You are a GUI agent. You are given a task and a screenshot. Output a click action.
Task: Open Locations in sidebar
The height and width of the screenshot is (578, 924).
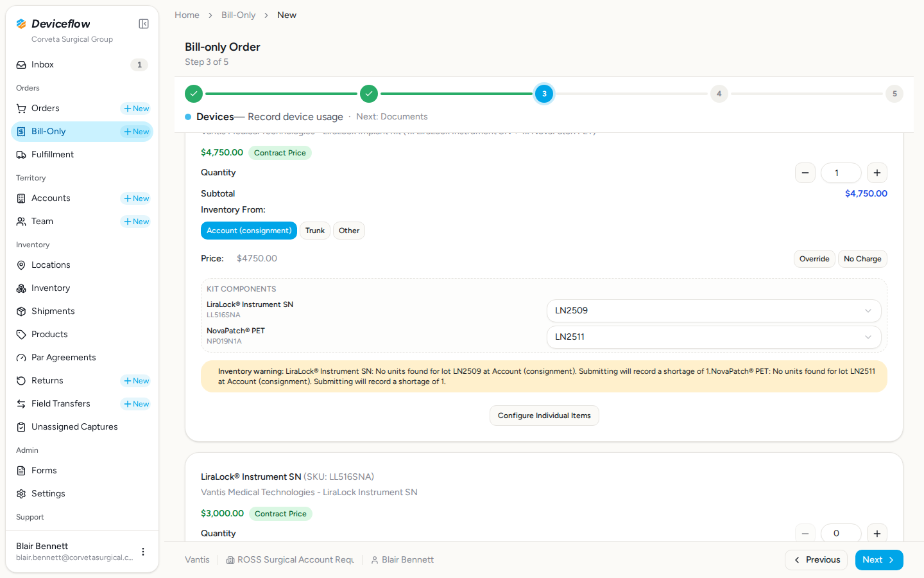82,265
